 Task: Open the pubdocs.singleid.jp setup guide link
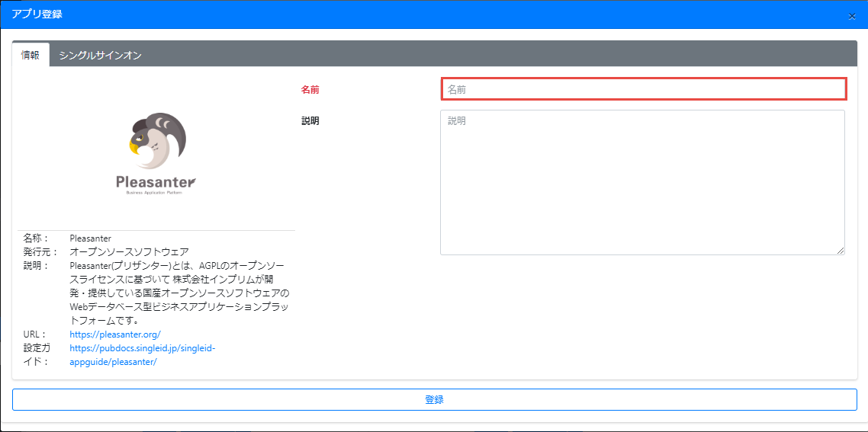pyautogui.click(x=142, y=355)
